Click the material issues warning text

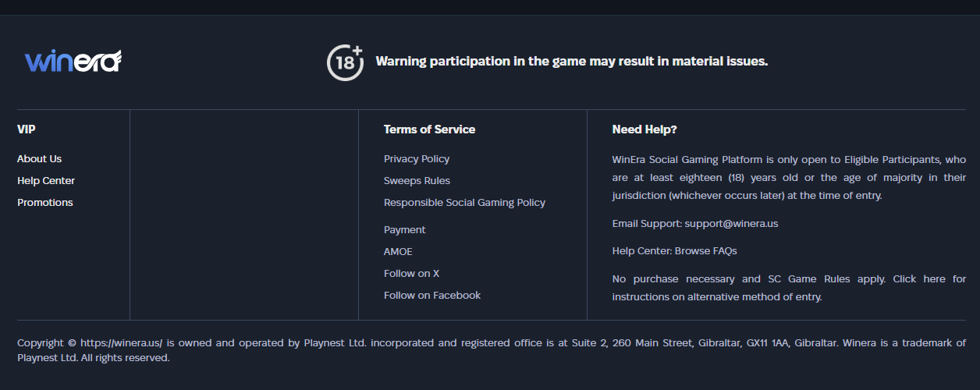[x=572, y=62]
